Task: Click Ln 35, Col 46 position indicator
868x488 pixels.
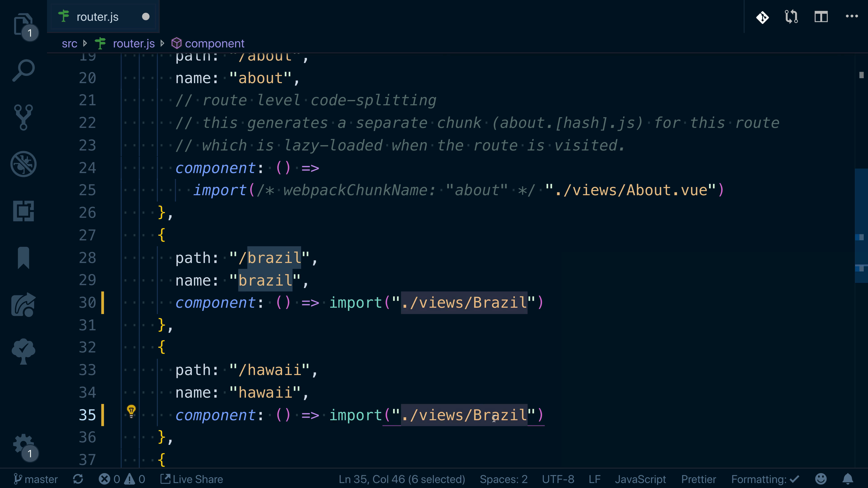Action: (x=402, y=479)
